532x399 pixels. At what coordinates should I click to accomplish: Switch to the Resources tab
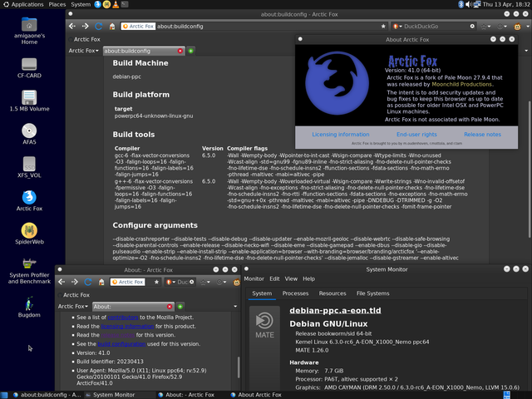coord(332,293)
